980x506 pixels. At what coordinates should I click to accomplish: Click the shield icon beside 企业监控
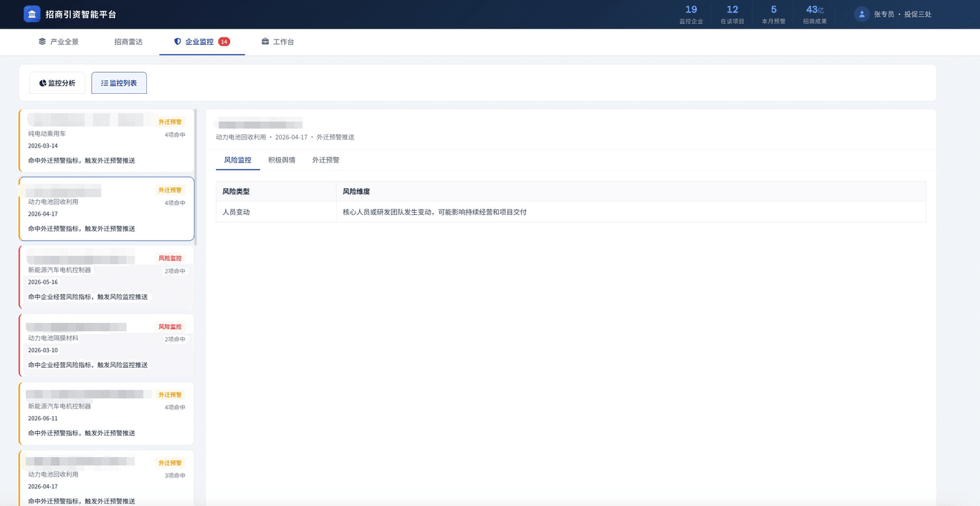tap(178, 41)
